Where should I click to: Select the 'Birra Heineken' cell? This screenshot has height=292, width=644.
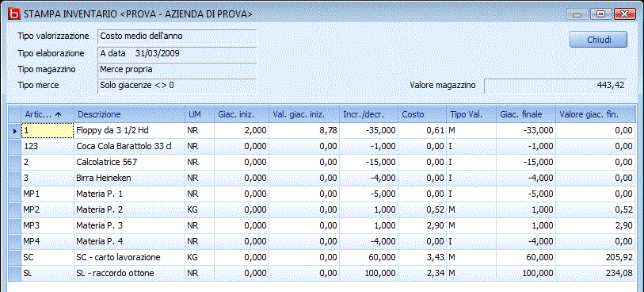(129, 178)
